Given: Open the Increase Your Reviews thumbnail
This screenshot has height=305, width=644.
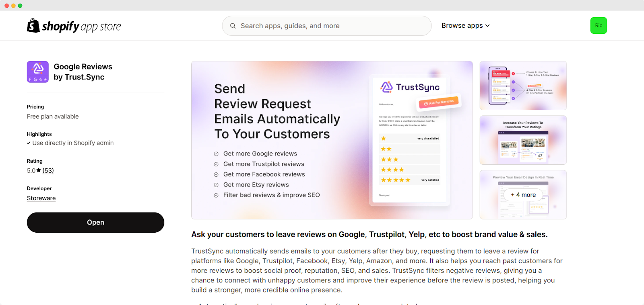Looking at the screenshot, I should (523, 140).
